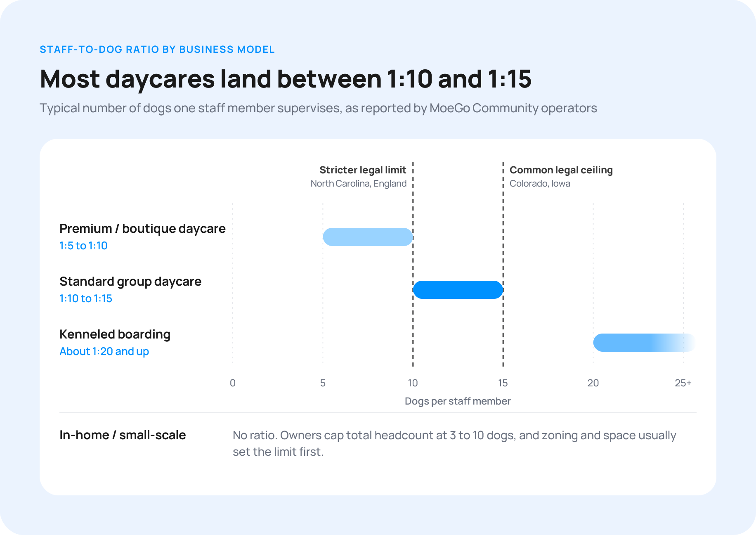Click the 'Standard group daycare' label

click(130, 282)
